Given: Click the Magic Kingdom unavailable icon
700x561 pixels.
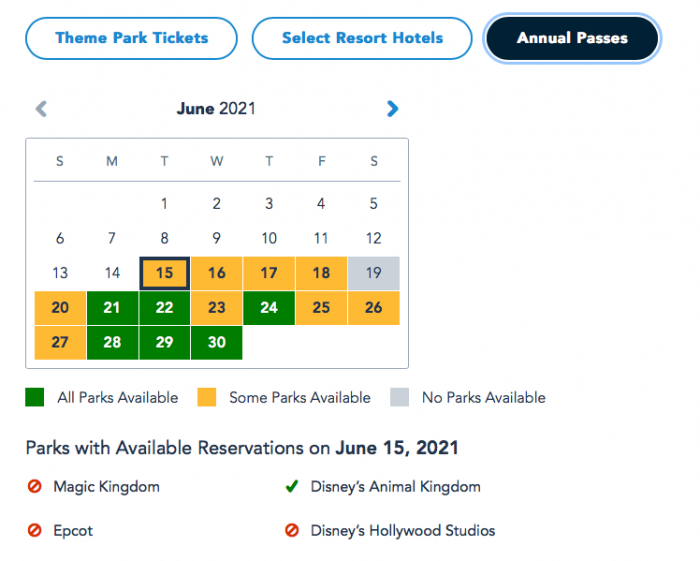Looking at the screenshot, I should pos(36,487).
